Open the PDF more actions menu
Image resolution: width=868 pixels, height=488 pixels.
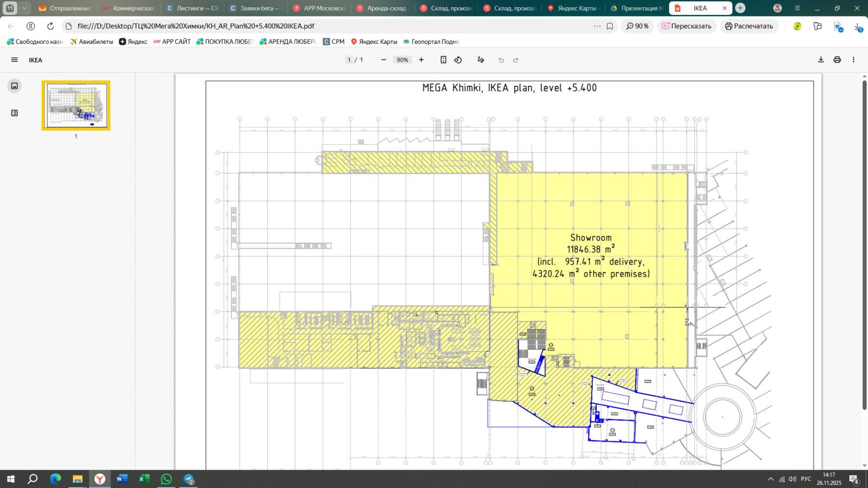pyautogui.click(x=853, y=60)
